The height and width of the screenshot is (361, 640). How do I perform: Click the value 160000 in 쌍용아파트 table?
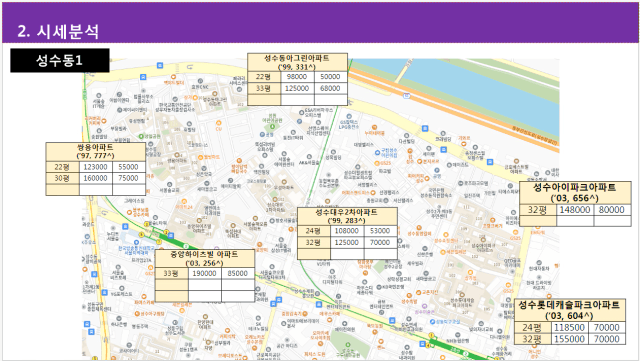[96, 178]
